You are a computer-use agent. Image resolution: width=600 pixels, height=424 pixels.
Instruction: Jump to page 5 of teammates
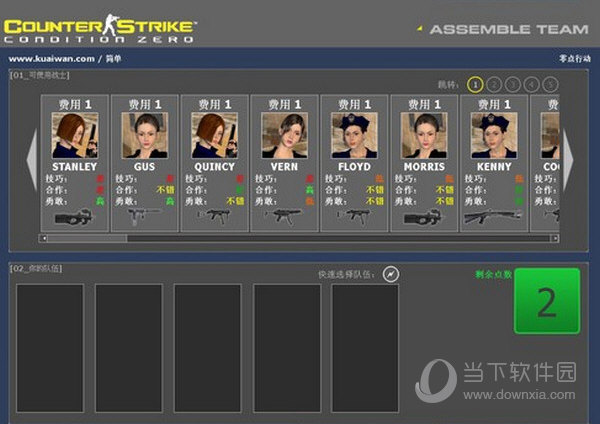click(x=550, y=85)
